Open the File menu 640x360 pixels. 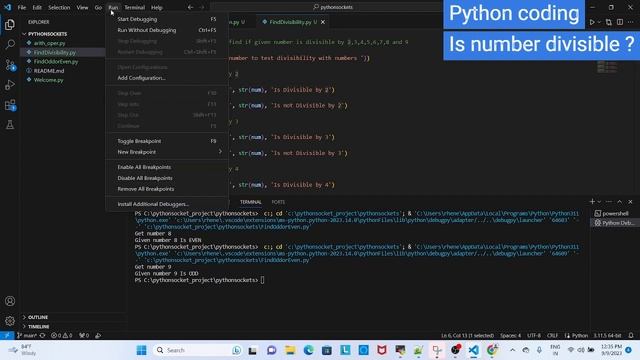pos(22,7)
